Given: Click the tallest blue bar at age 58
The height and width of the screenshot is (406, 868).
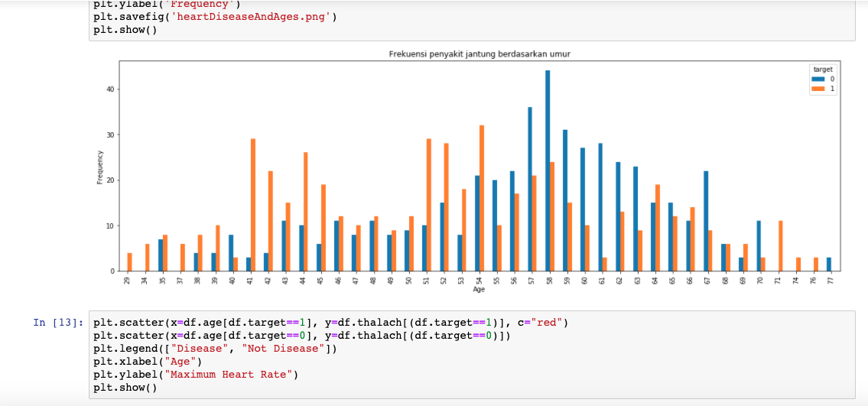Looking at the screenshot, I should pyautogui.click(x=548, y=171).
